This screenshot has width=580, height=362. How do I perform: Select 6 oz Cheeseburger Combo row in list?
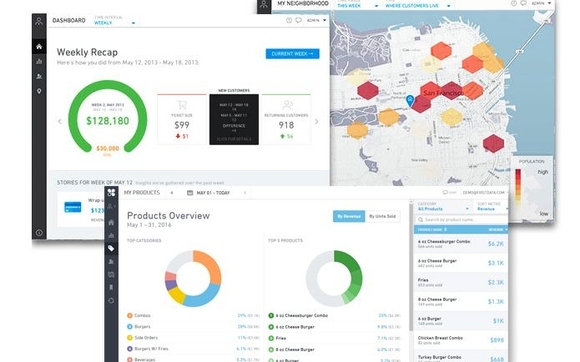(461, 244)
